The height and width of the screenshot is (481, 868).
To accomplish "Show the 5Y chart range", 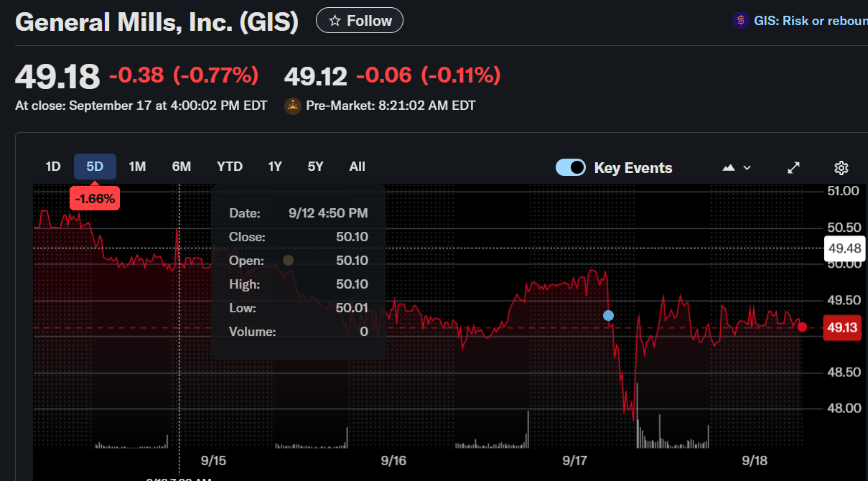I will 316,167.
